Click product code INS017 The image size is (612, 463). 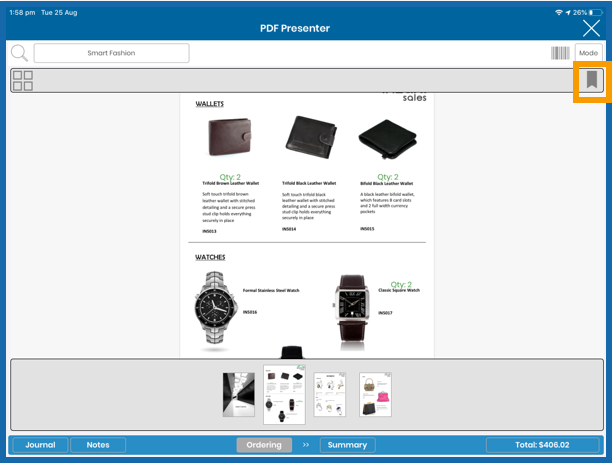pos(385,313)
